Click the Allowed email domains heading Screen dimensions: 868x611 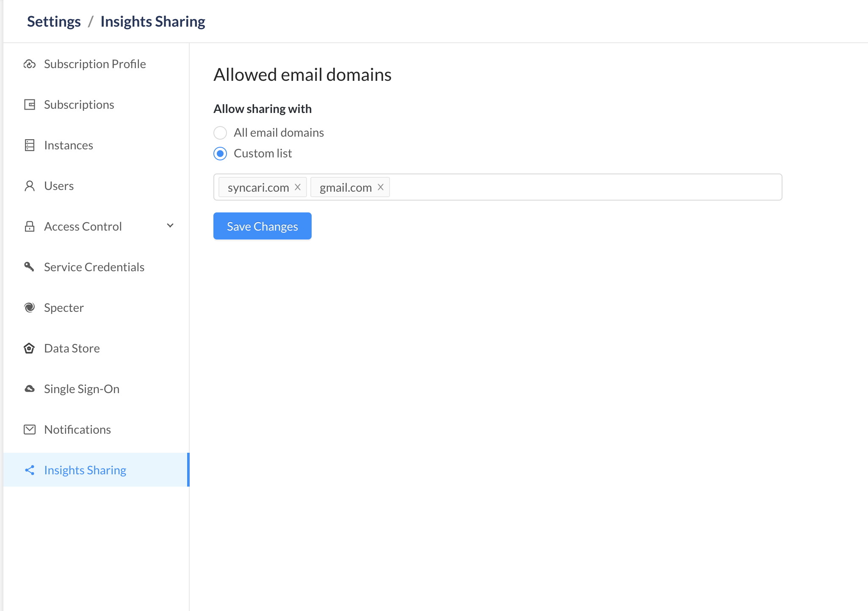click(302, 74)
